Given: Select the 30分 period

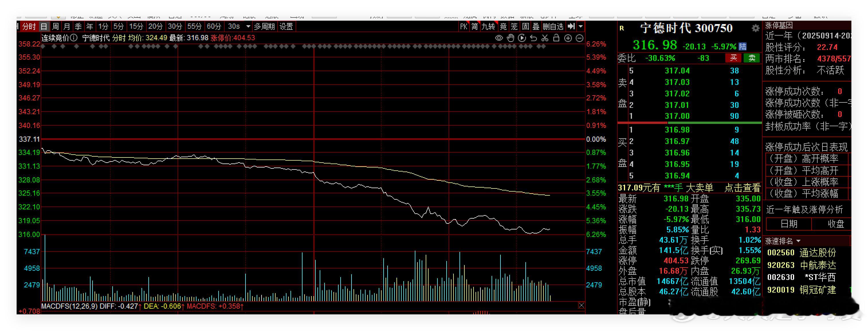Looking at the screenshot, I should [175, 26].
